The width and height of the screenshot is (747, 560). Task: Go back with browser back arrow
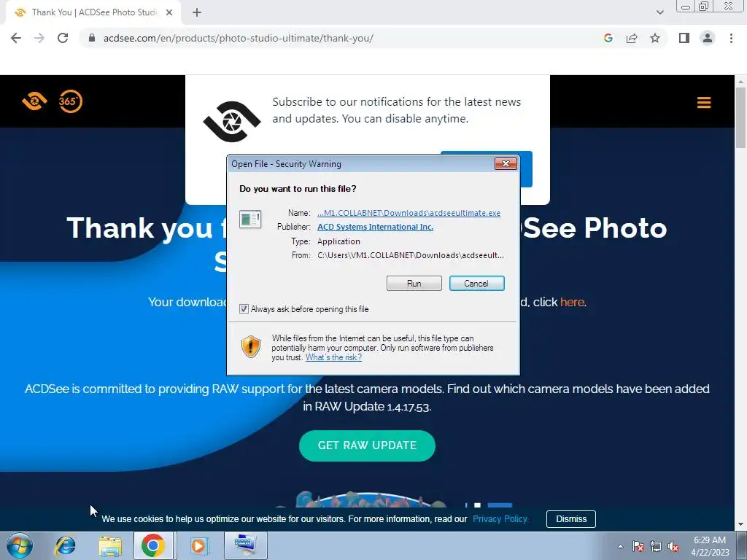coord(16,38)
